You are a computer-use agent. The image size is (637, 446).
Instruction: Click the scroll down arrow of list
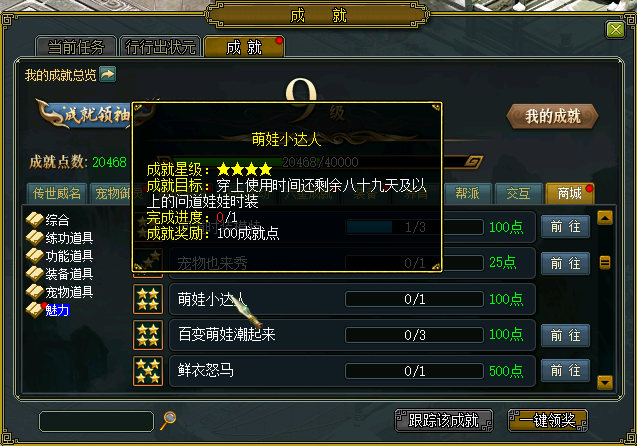coord(605,382)
